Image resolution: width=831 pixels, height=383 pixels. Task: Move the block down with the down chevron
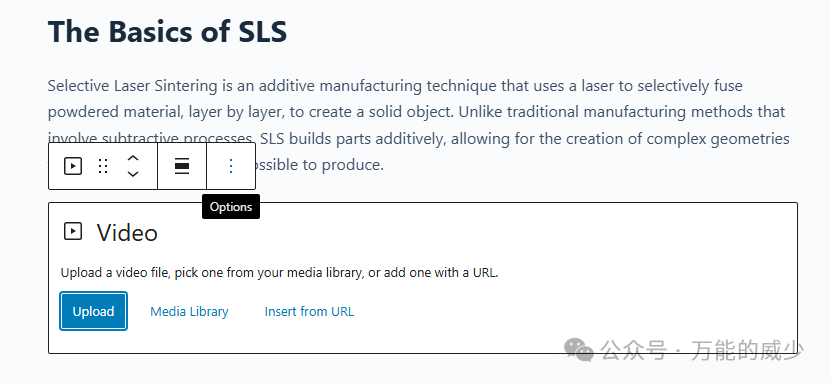[134, 174]
